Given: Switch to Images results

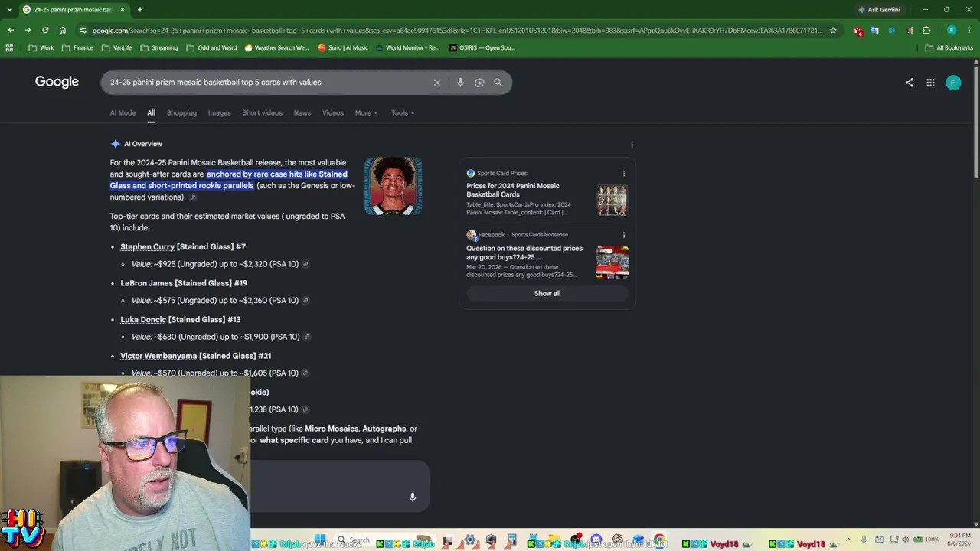Looking at the screenshot, I should tap(219, 113).
